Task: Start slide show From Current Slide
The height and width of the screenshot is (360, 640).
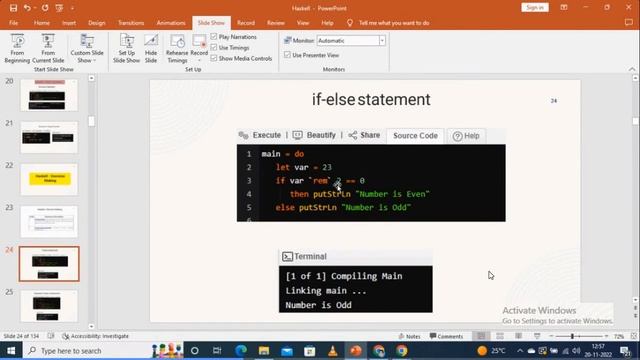Action: click(x=48, y=48)
